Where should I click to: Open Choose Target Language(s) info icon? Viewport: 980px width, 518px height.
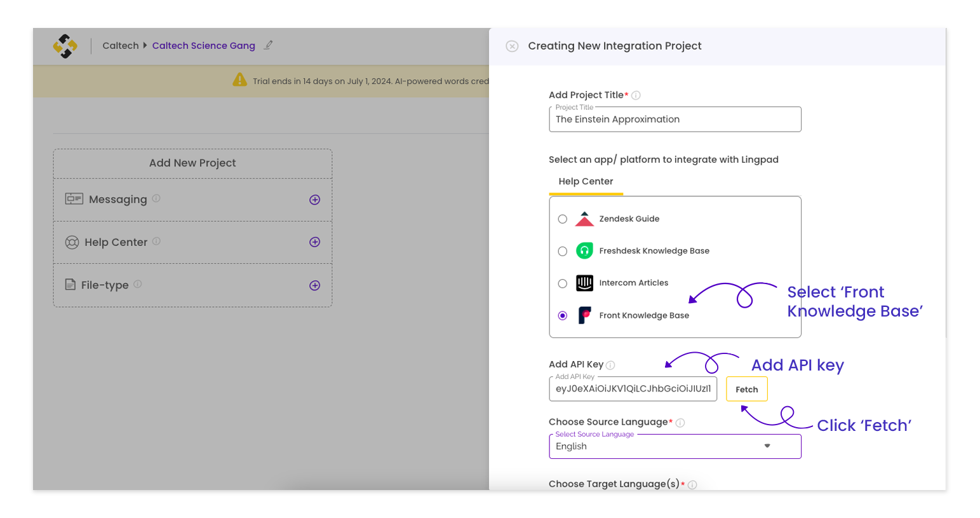(692, 485)
